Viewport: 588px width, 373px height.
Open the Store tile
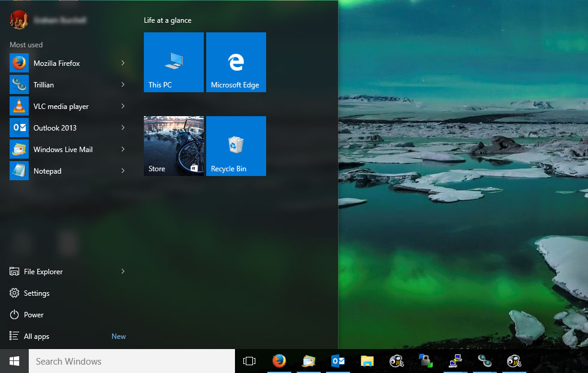tap(174, 146)
